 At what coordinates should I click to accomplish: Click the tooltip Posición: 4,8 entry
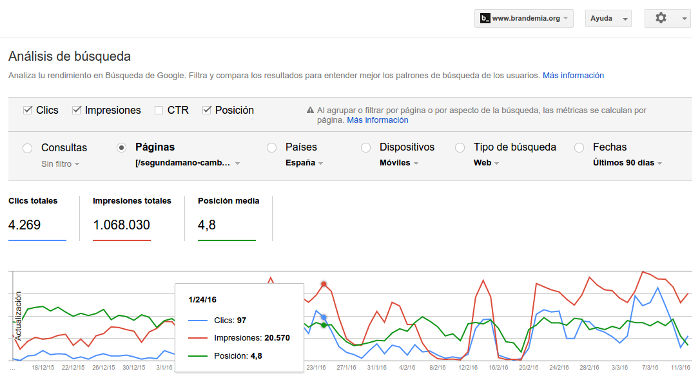pyautogui.click(x=225, y=356)
